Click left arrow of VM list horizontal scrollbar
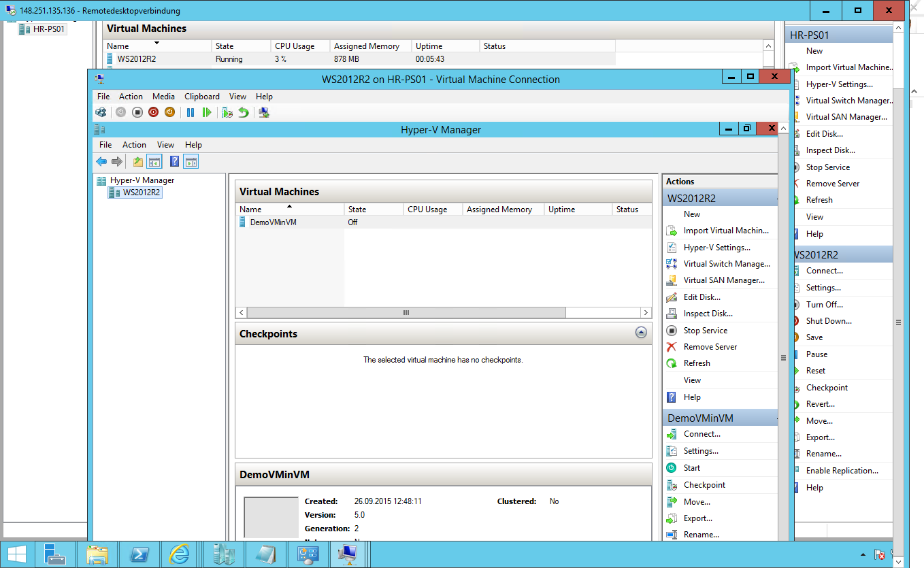 pos(241,312)
